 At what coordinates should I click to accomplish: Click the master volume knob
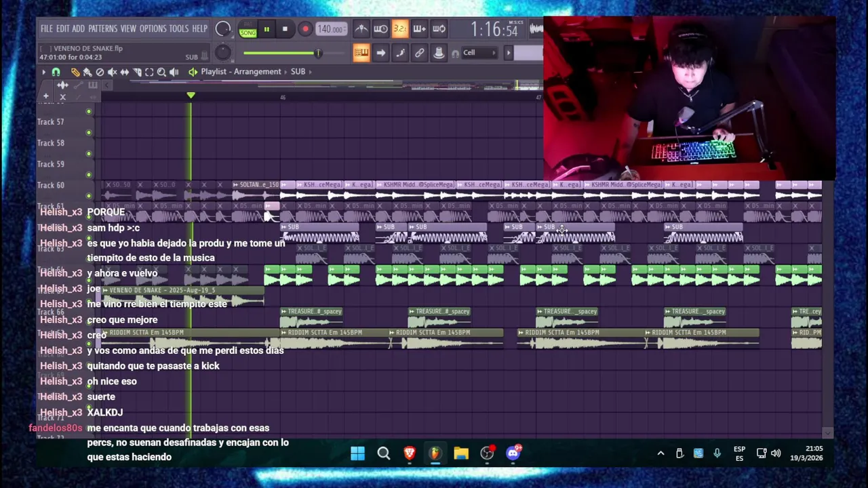(x=222, y=29)
